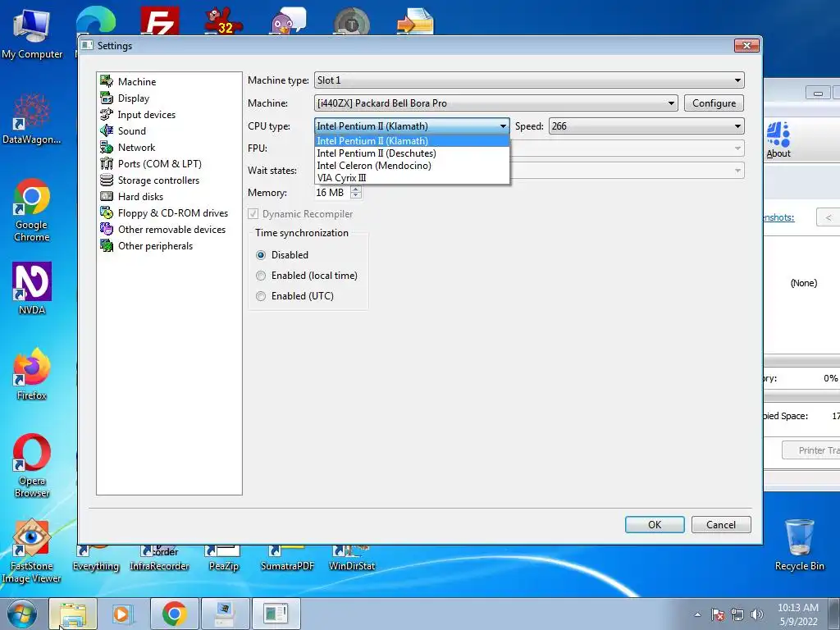
Task: Open the SumatraPDF desktop shortcut
Action: [x=287, y=558]
